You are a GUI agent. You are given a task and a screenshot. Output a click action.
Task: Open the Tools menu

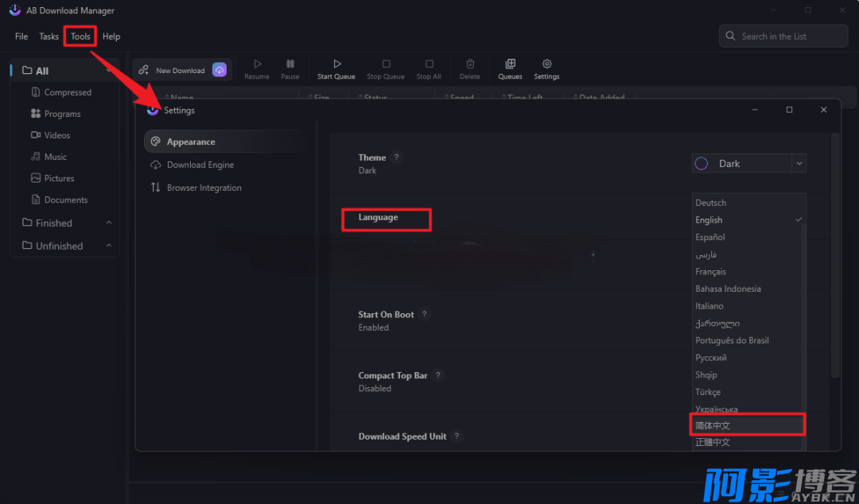(x=80, y=36)
